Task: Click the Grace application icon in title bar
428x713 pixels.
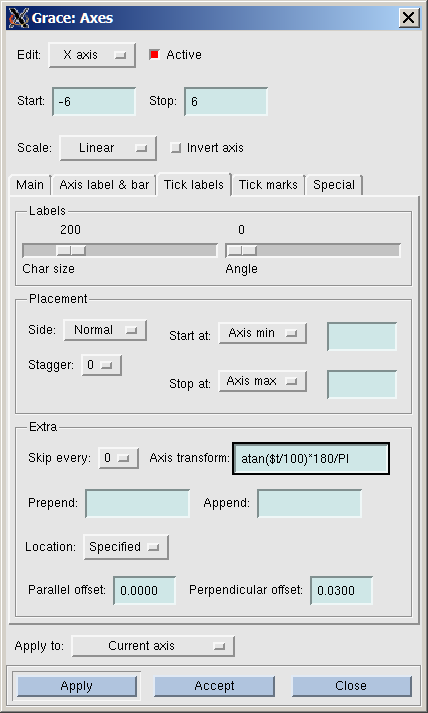Action: pos(19,18)
